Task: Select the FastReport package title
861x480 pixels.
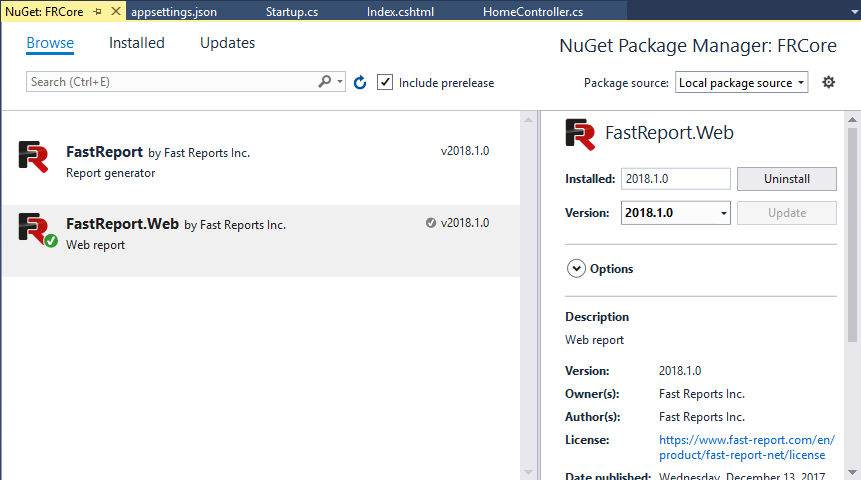Action: (x=104, y=152)
